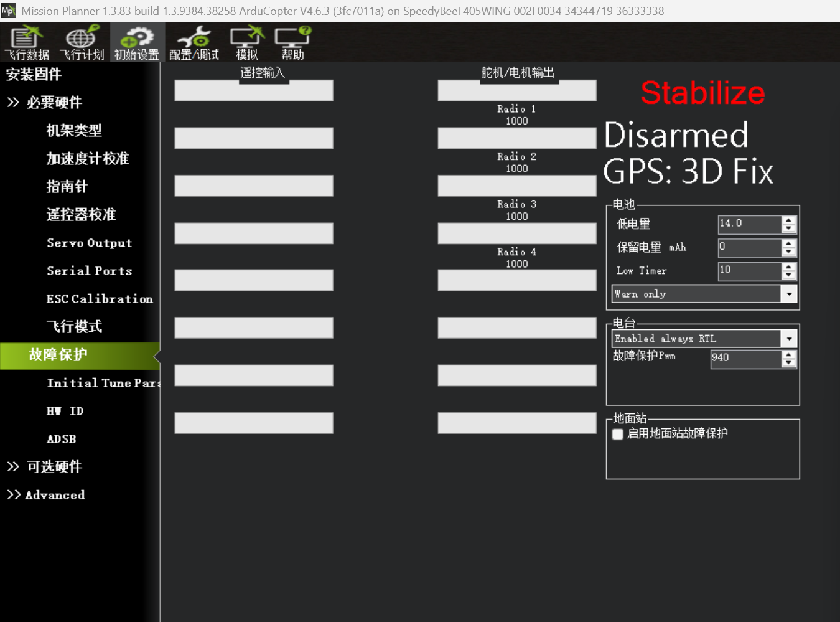Enable the 启用地面站故障保护 checkbox
The image size is (840, 622).
pos(618,434)
